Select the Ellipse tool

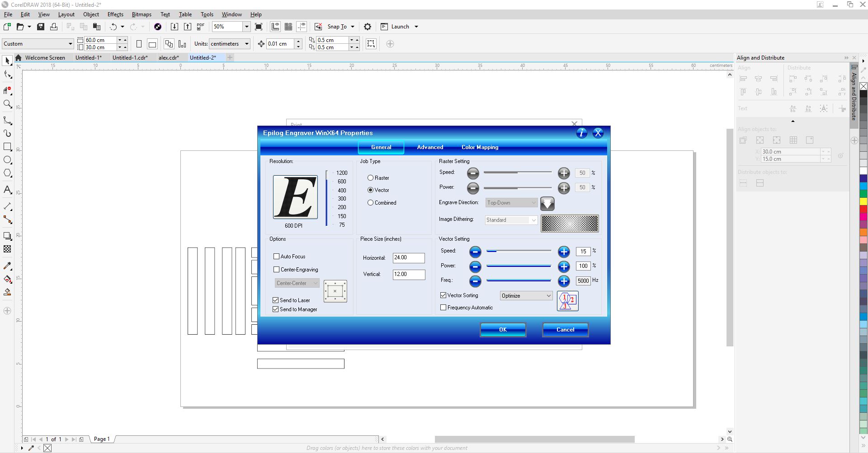pyautogui.click(x=7, y=160)
